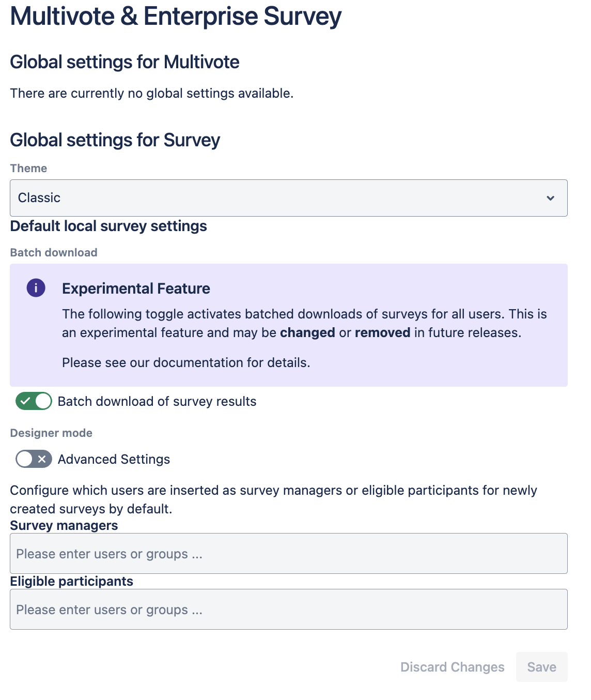Click the grey "Theme" field label

click(28, 169)
